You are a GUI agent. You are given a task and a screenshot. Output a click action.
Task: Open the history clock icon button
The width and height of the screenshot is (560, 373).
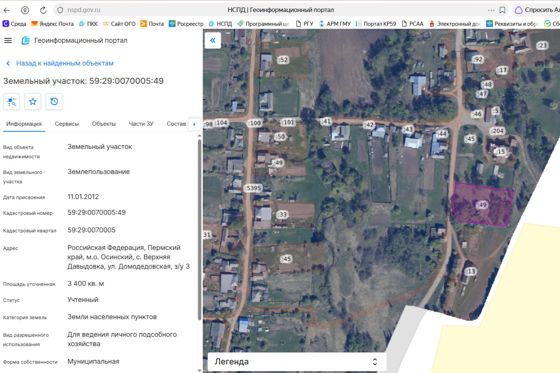54,102
